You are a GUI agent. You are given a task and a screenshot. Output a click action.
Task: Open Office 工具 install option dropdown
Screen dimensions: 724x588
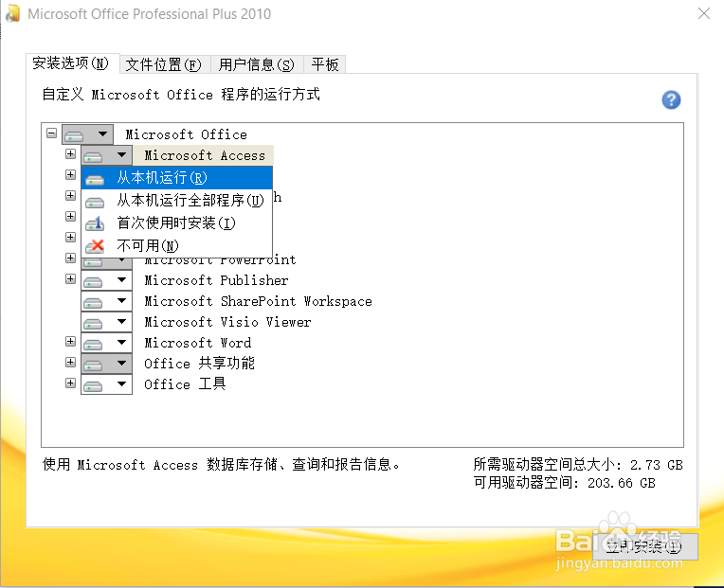click(107, 384)
